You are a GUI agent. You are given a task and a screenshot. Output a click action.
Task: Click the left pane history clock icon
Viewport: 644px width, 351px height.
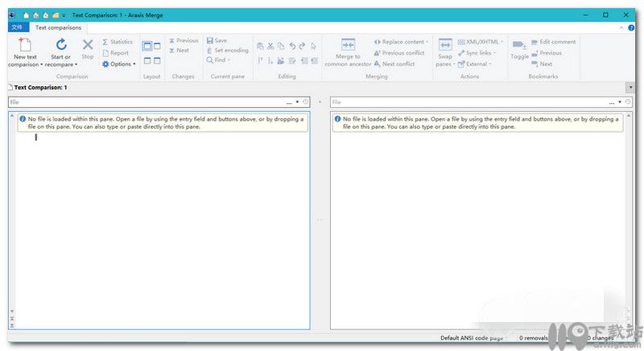[305, 101]
